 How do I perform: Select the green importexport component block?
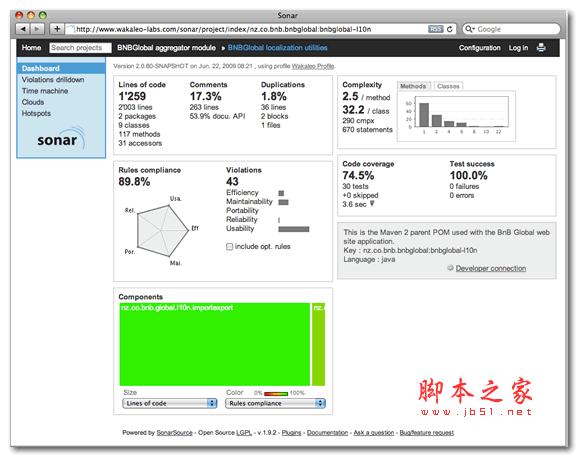[215, 344]
